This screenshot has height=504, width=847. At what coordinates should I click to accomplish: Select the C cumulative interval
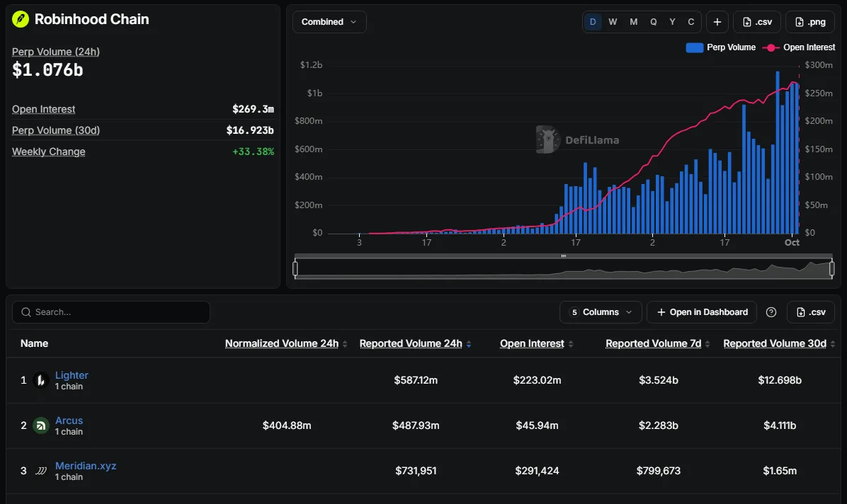click(x=691, y=22)
